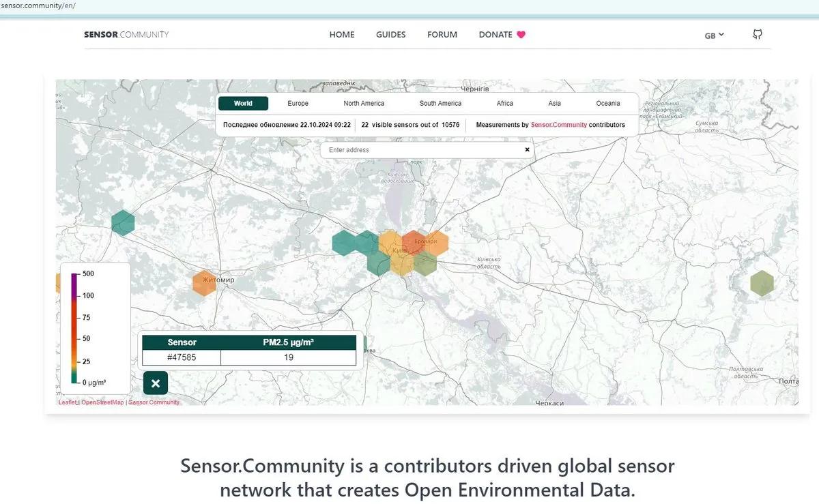Click the sensor.community/en/ URL in address bar
Screen dimensions: 819x504
click(x=38, y=5)
